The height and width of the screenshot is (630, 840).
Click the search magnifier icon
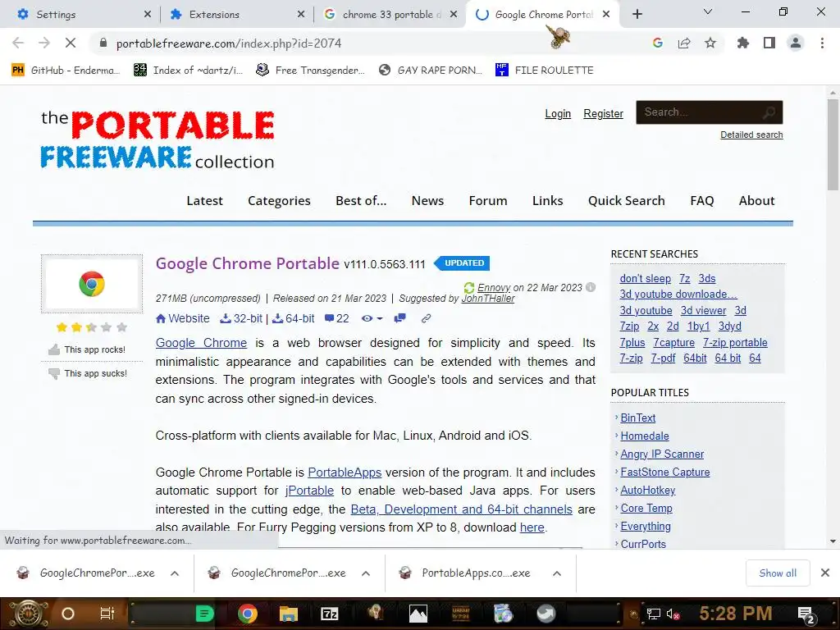(769, 112)
